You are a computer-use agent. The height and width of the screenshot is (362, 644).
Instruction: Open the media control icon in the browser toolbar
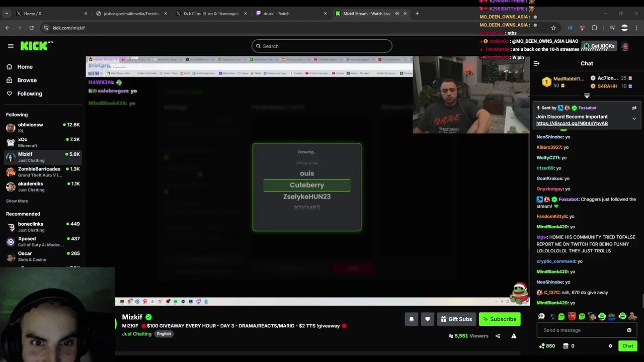[x=612, y=28]
